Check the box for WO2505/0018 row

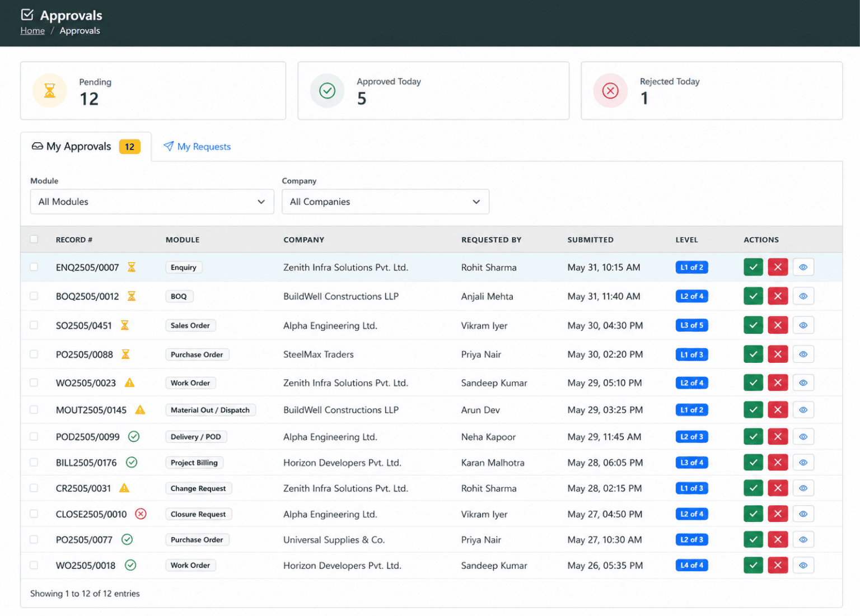point(34,566)
